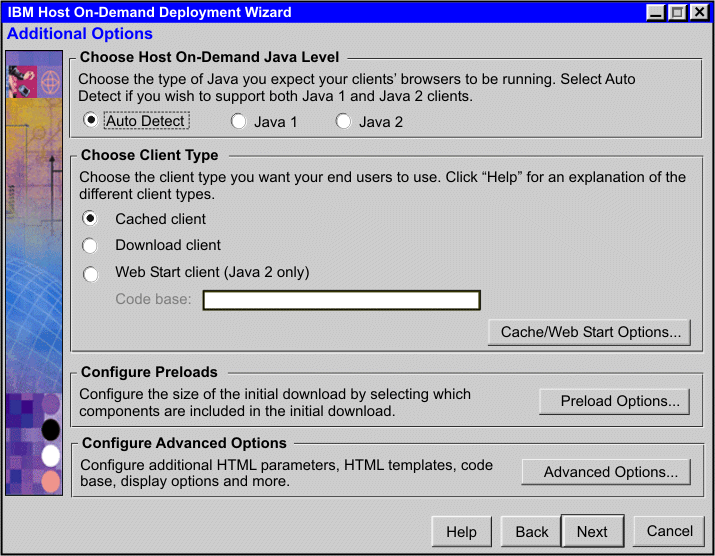This screenshot has height=556, width=715.
Task: Choose the Java 2 radio button
Action: click(x=343, y=121)
